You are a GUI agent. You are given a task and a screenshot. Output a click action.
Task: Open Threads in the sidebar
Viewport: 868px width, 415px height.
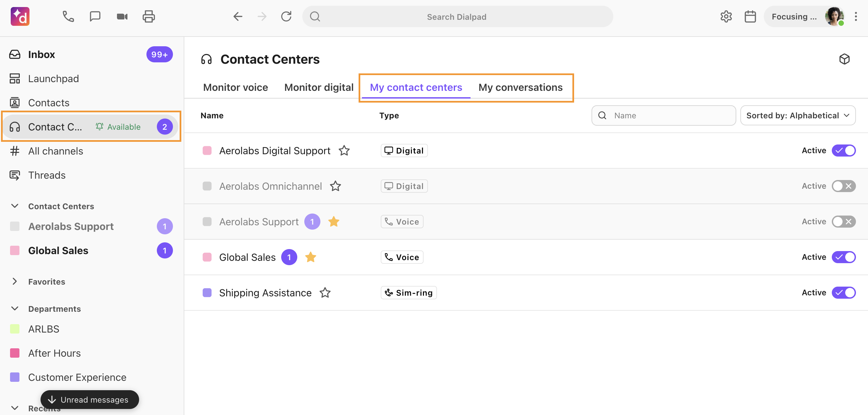point(91,175)
